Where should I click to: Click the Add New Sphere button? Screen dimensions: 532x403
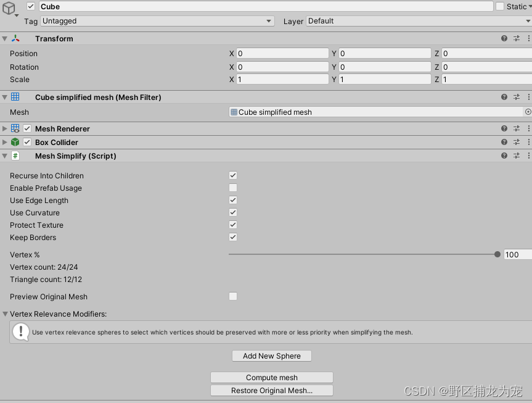(271, 355)
